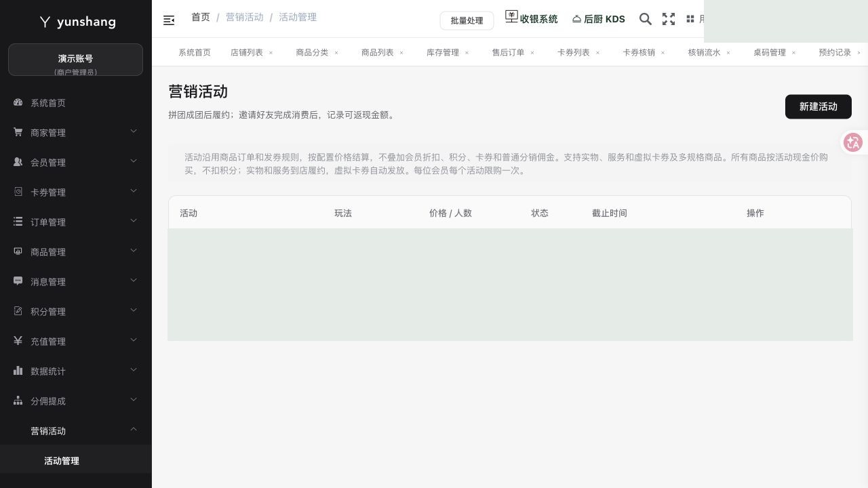Expand the 充值管理 menu chevron
The width and height of the screenshot is (868, 488).
click(134, 340)
